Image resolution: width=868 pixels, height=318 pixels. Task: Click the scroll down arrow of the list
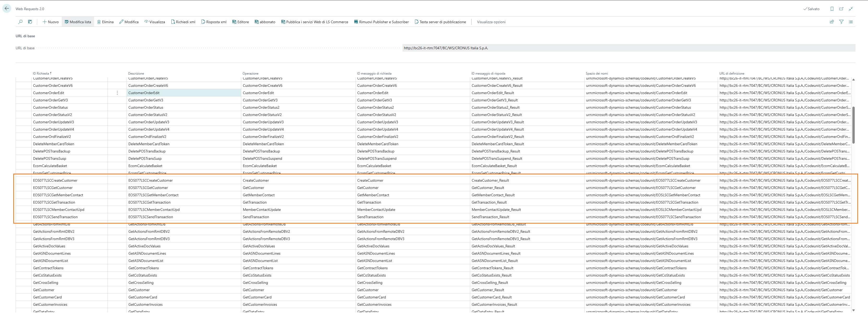[853, 310]
